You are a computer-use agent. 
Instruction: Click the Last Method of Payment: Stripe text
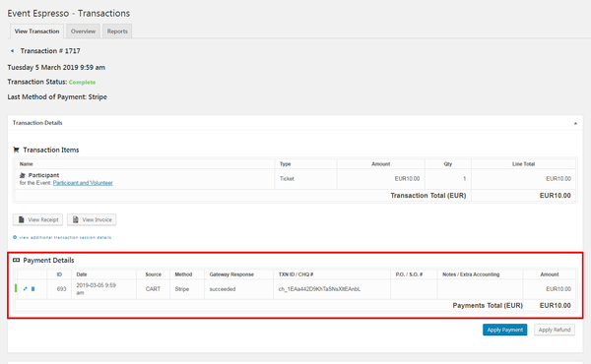(x=57, y=97)
